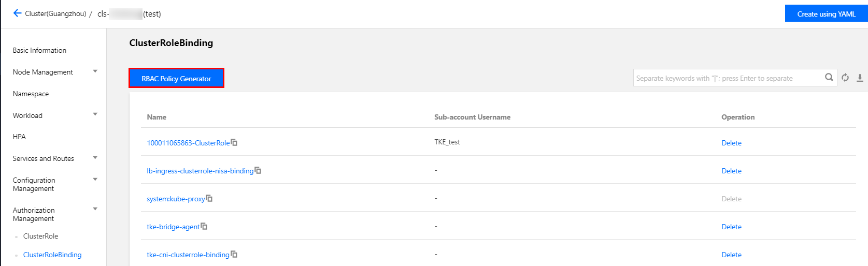Click the back arrow to cluster list
Viewport: 868px width, 266px height.
17,13
